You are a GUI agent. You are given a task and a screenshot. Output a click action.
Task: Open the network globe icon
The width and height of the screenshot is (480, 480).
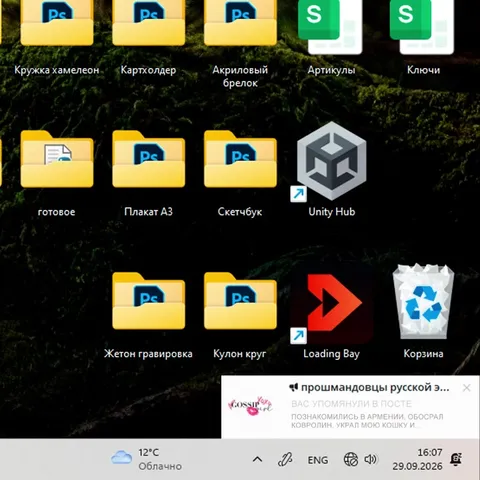coord(351,460)
